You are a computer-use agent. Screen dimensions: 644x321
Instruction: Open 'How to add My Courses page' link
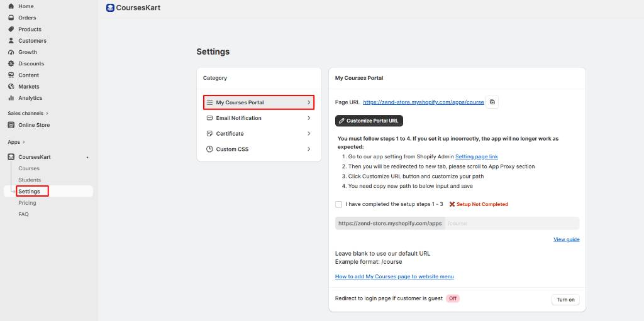pyautogui.click(x=394, y=276)
